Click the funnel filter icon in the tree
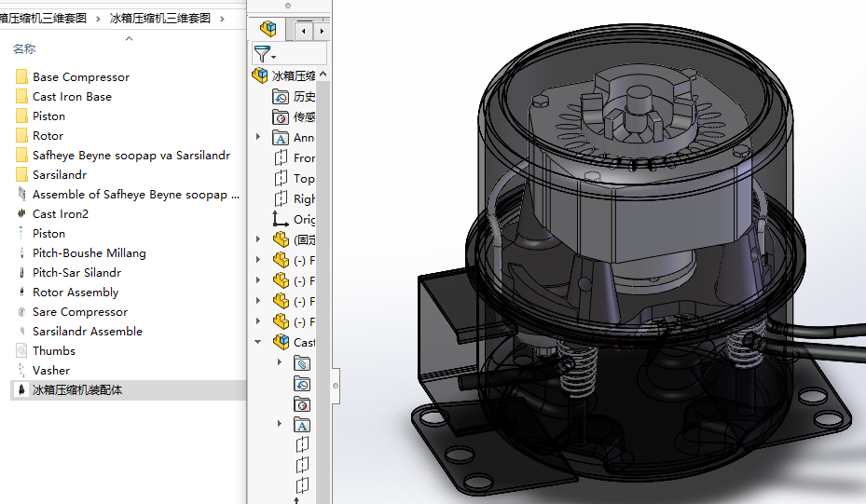The height and width of the screenshot is (504, 866). pyautogui.click(x=262, y=54)
